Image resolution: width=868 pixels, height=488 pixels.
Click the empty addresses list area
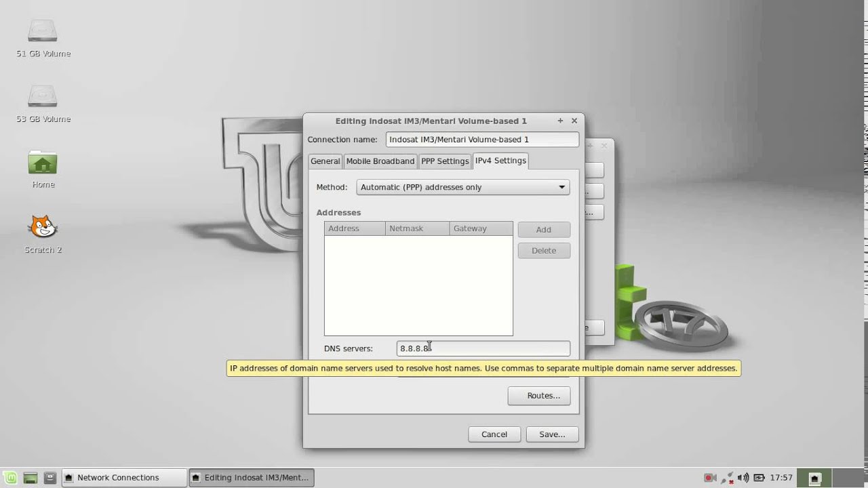418,285
